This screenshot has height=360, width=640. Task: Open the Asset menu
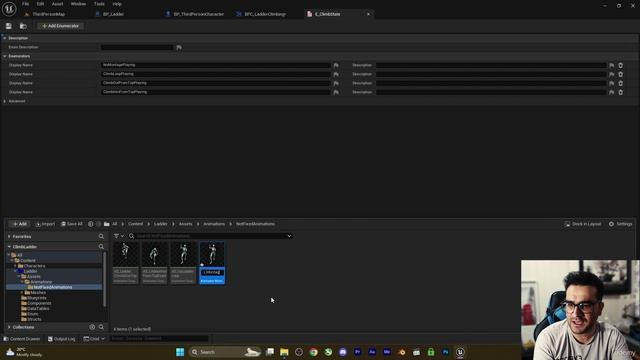(x=58, y=4)
